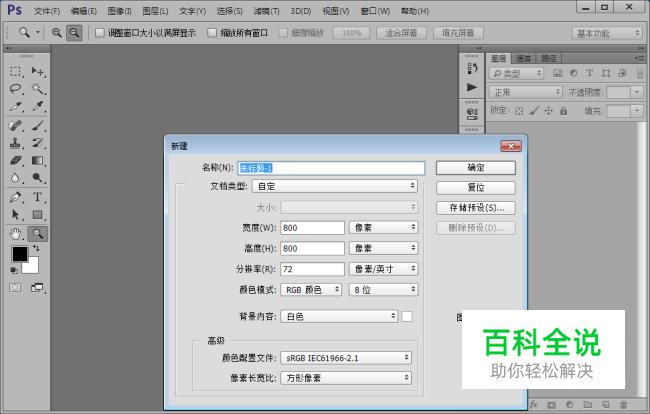Select the Rectangular Marquee tool

point(16,71)
